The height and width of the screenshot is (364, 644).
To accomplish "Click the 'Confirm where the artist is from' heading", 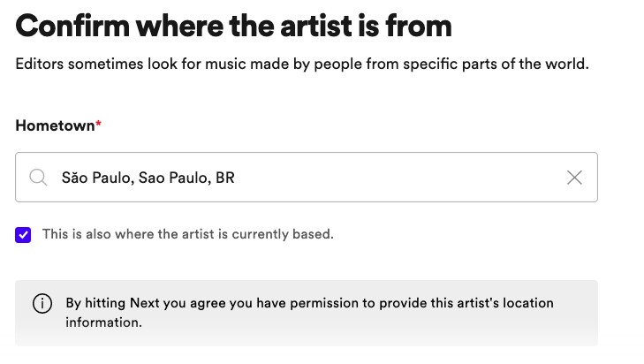I will 233,26.
